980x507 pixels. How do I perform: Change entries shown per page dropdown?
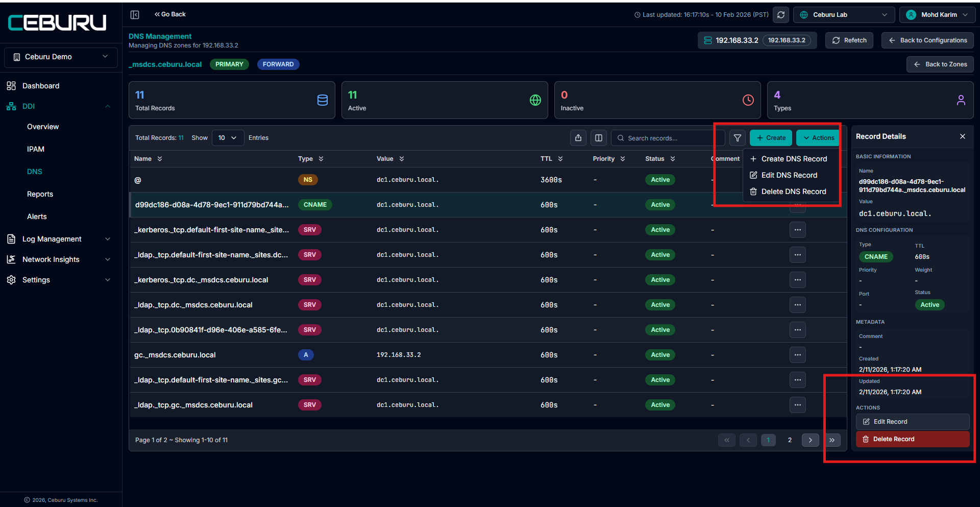[x=228, y=138]
